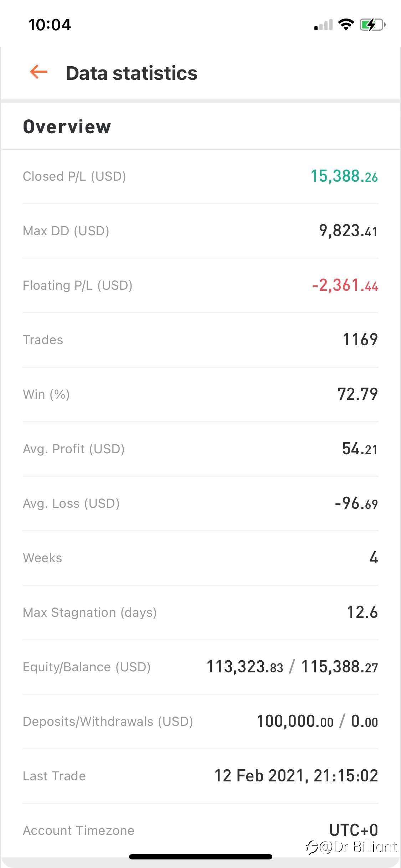Tap the Wi-Fi status icon
This screenshot has width=401, height=868.
[345, 25]
